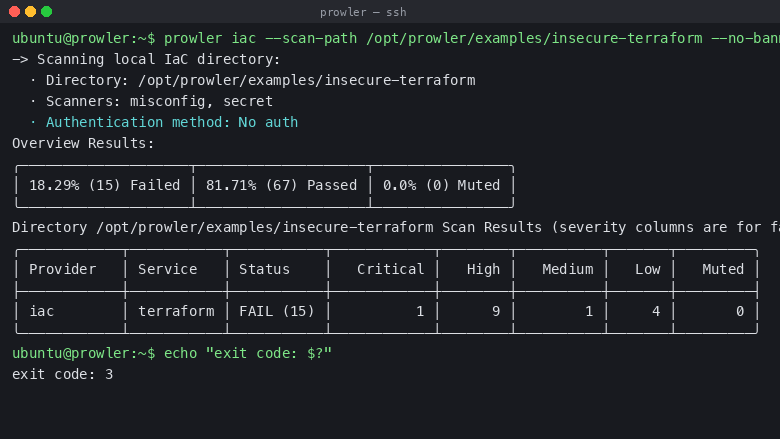Viewport: 780px width, 439px height.
Task: Click the 'iac' provider cell
Action: point(41,311)
